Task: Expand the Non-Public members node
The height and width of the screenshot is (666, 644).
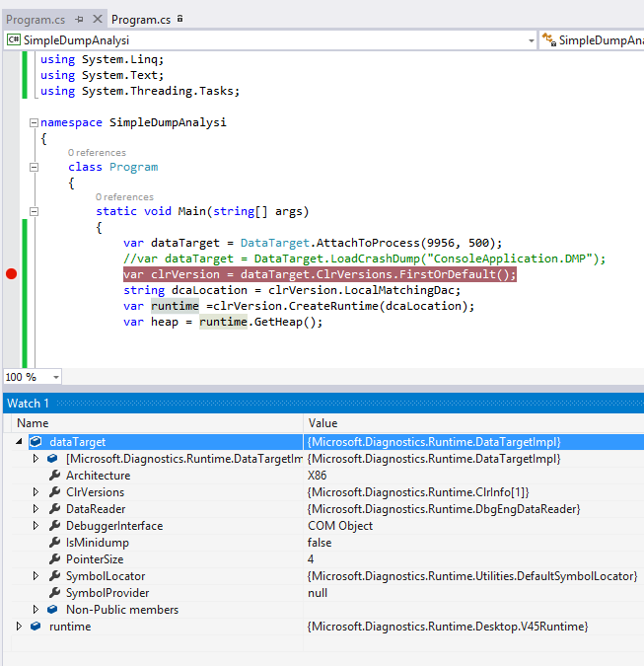Action: pos(36,609)
